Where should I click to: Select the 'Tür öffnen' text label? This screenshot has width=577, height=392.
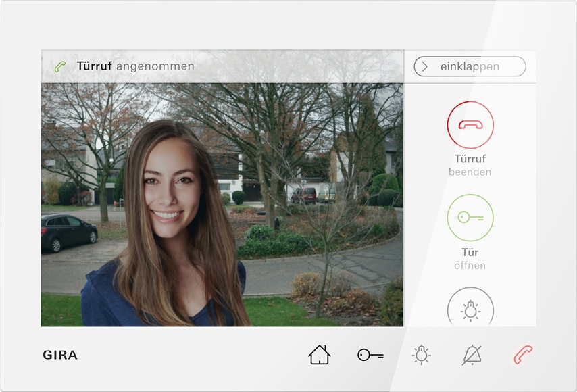[x=470, y=259]
